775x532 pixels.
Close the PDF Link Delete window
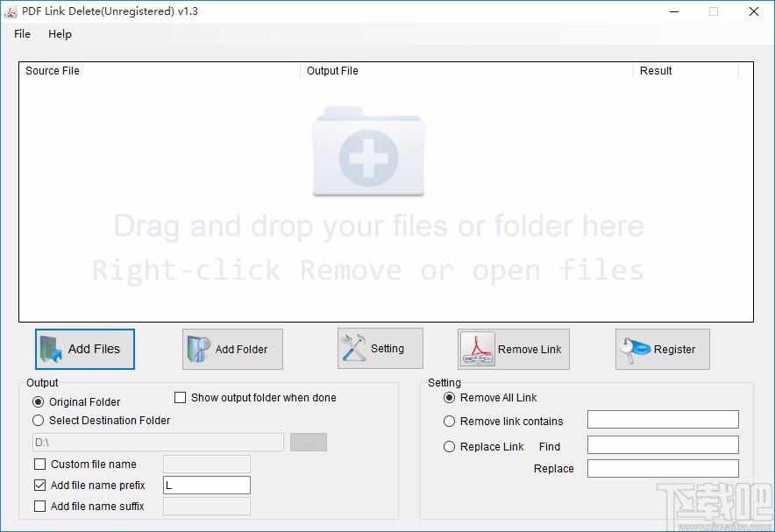[754, 11]
